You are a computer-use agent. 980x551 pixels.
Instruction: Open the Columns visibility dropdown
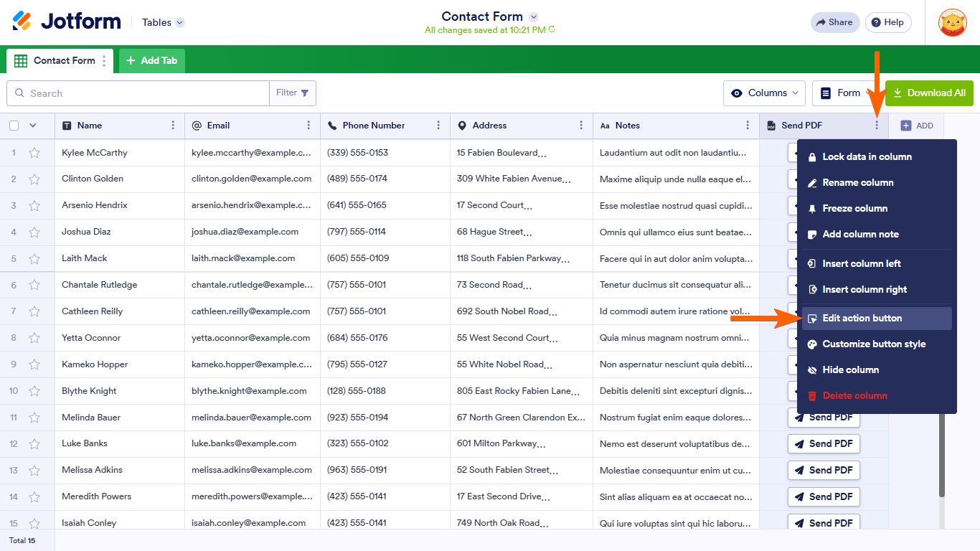coord(765,93)
